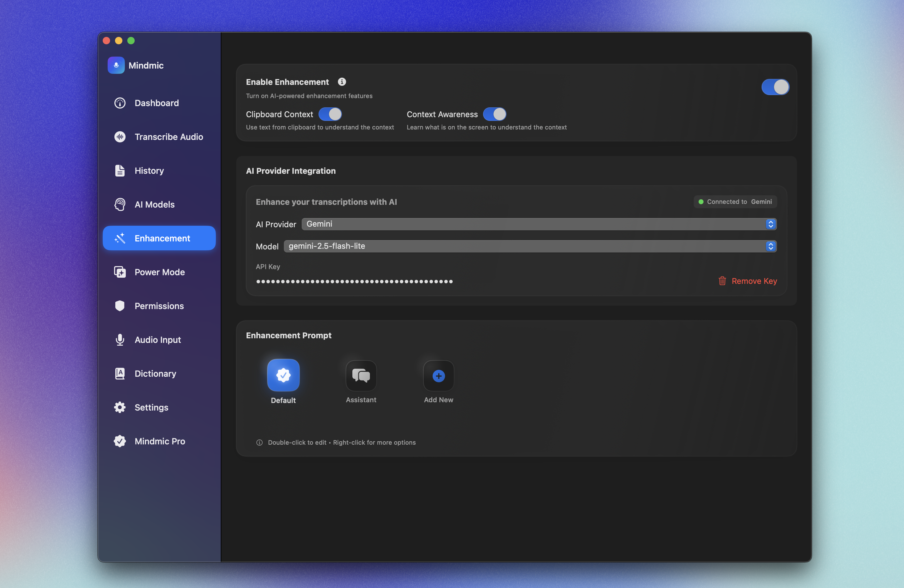Click the Dashboard gauge icon
The height and width of the screenshot is (588, 904).
pos(120,103)
